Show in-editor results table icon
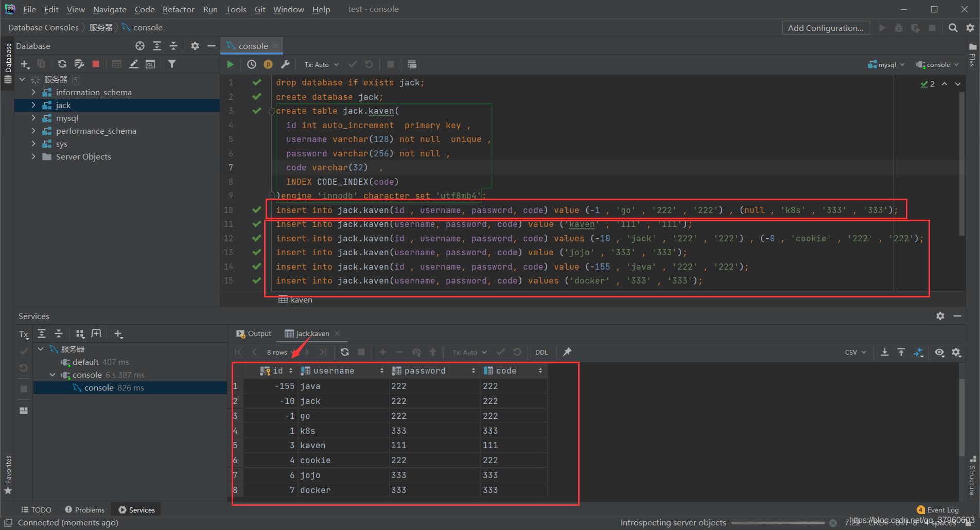Image resolution: width=980 pixels, height=530 pixels. [x=412, y=64]
